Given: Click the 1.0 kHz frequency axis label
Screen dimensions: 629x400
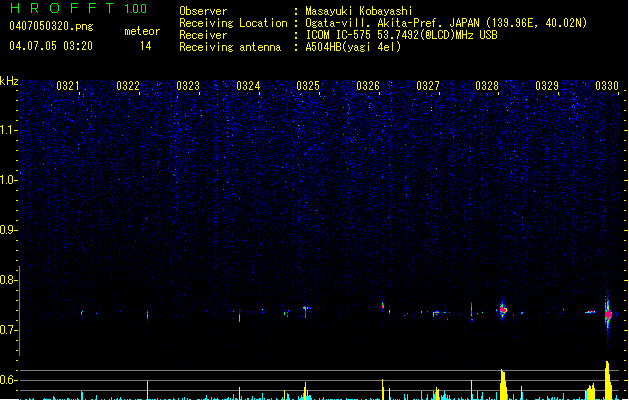Looking at the screenshot, I should [x=8, y=180].
